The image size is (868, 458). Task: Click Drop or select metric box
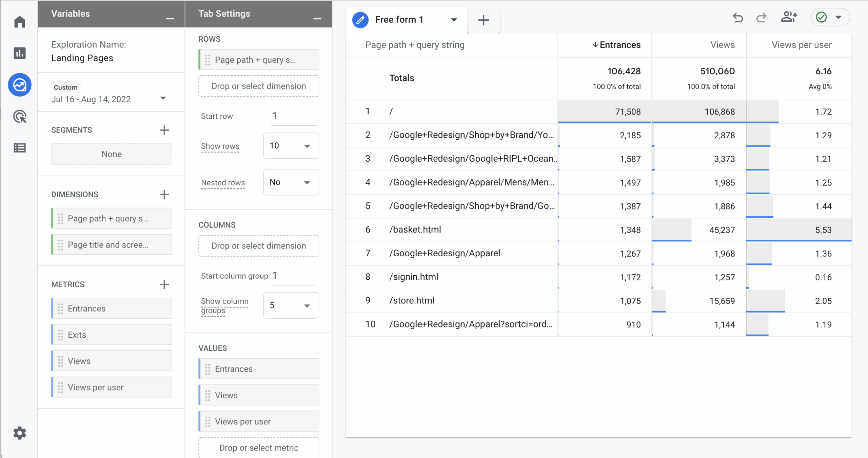click(x=258, y=448)
